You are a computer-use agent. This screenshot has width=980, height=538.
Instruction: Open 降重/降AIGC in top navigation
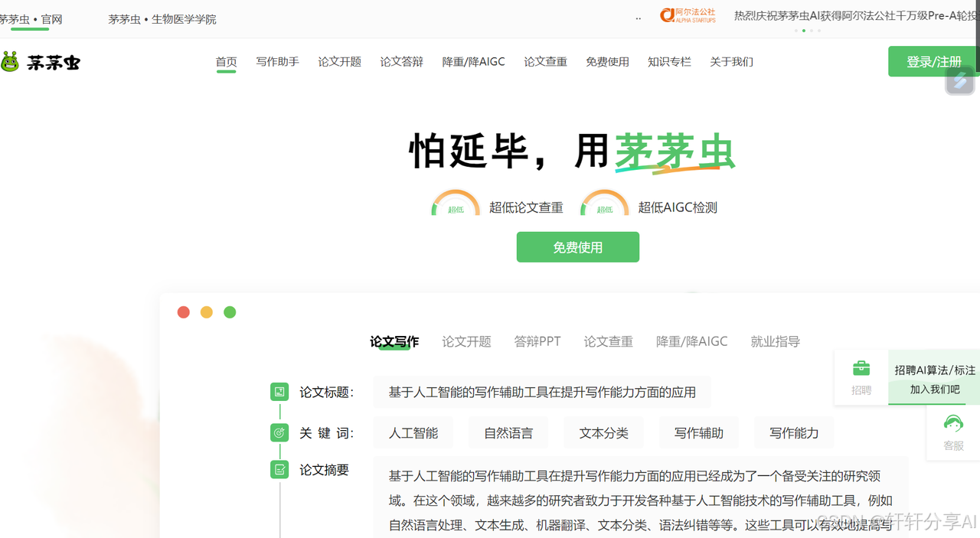[x=473, y=62]
